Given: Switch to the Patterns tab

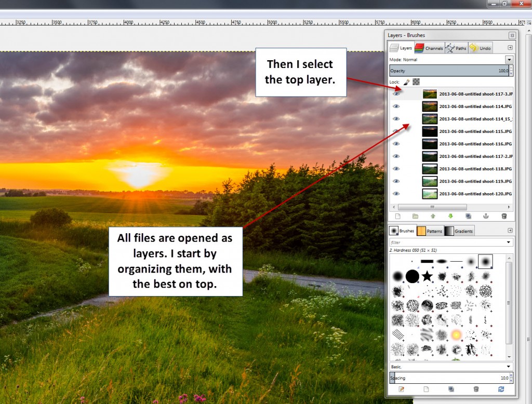Looking at the screenshot, I should tap(430, 231).
